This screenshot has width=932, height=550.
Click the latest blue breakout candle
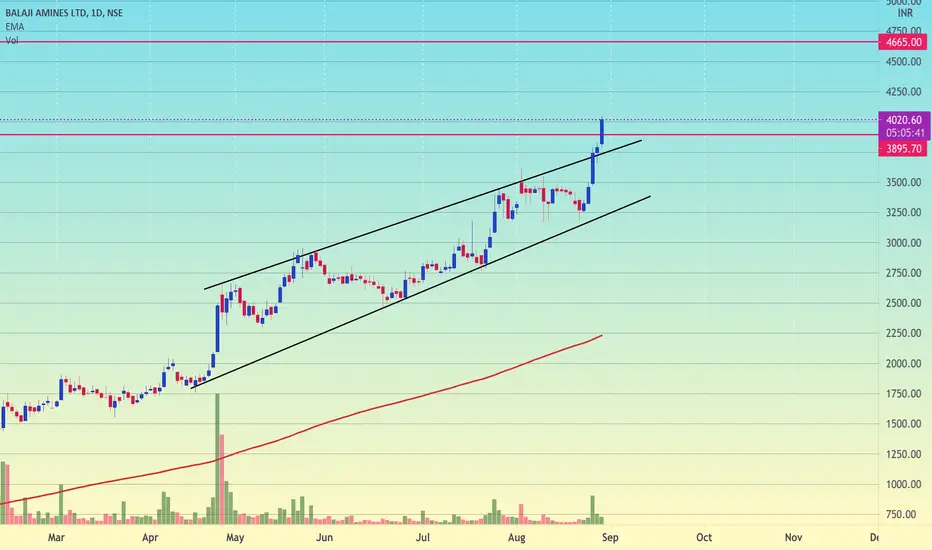coord(602,131)
